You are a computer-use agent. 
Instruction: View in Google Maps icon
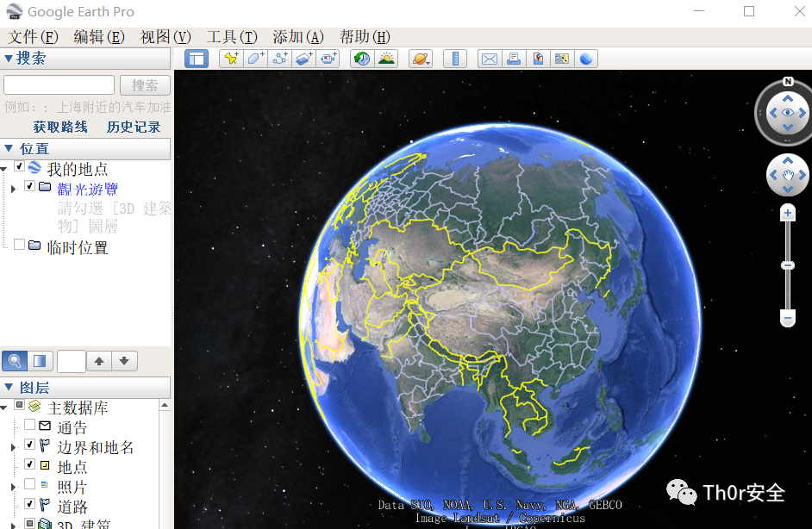pyautogui.click(x=538, y=59)
